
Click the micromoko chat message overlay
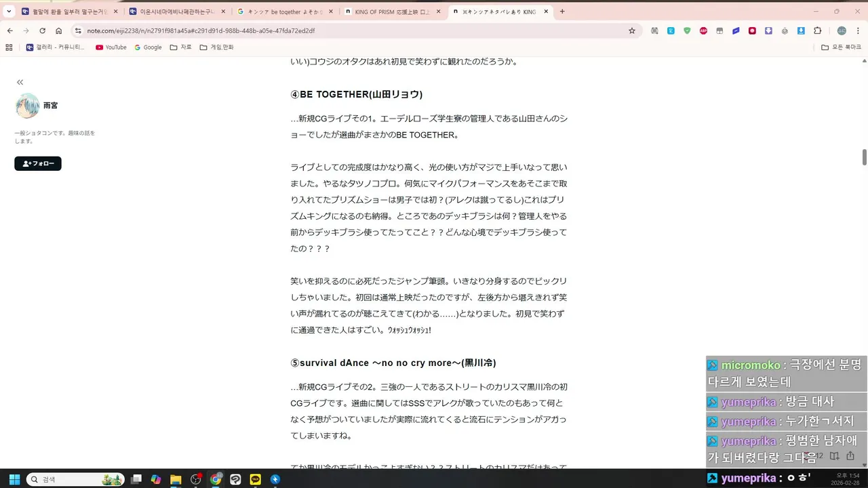pos(786,373)
